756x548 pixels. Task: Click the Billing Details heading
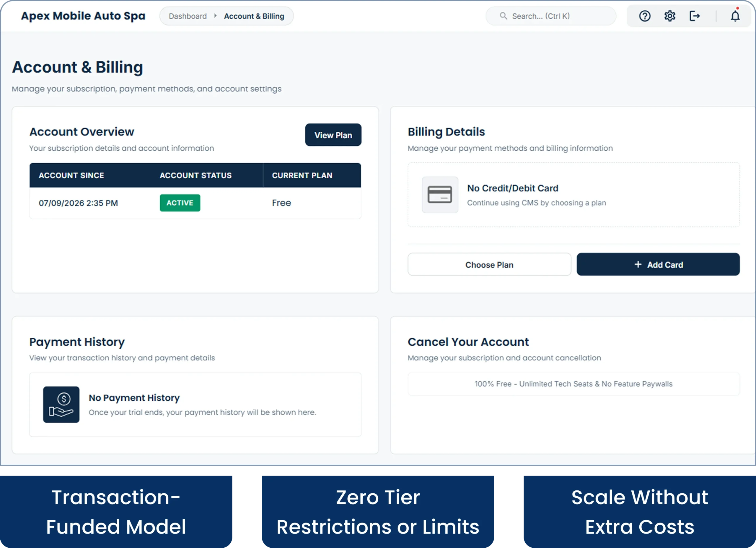pyautogui.click(x=446, y=131)
